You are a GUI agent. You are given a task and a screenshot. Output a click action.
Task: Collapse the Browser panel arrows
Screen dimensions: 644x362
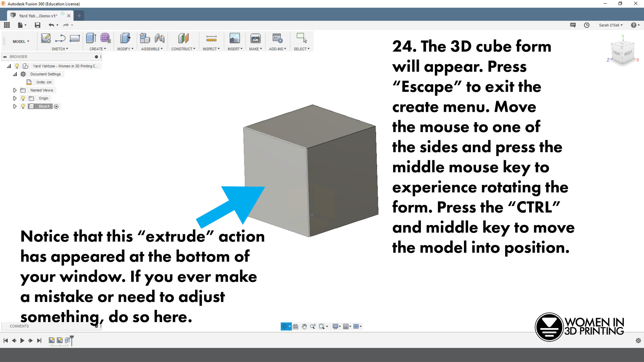[5, 57]
